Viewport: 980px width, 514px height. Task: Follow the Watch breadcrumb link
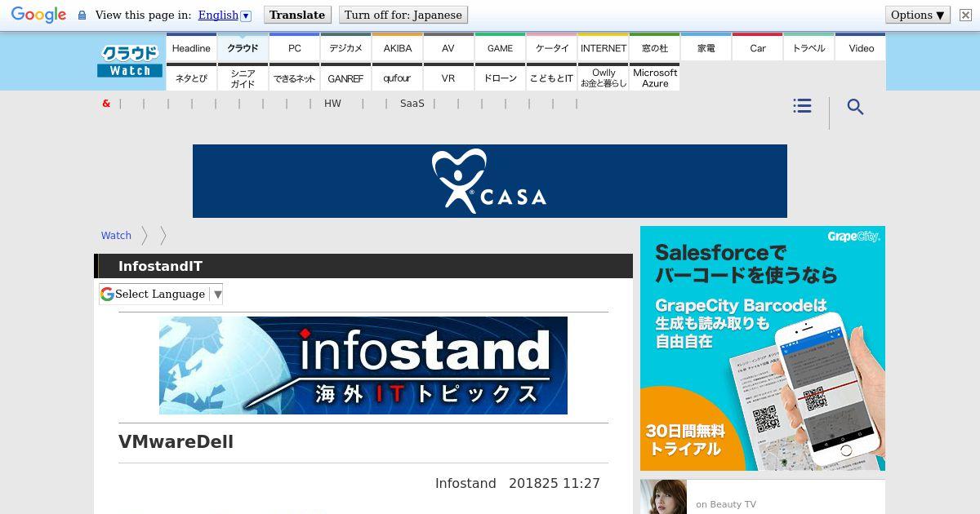116,235
